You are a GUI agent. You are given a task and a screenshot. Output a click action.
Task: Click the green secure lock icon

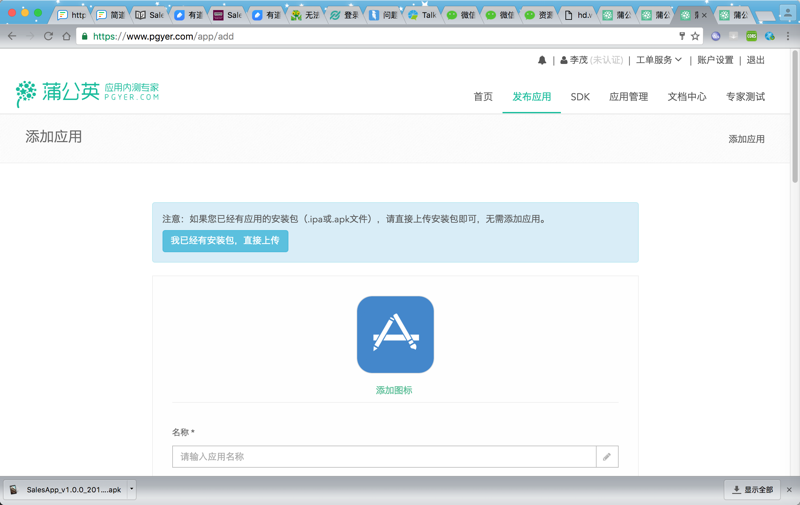point(85,36)
